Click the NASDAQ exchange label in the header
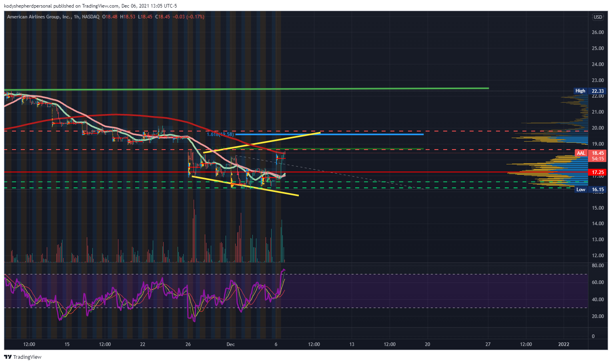The height and width of the screenshot is (364, 612). [91, 17]
